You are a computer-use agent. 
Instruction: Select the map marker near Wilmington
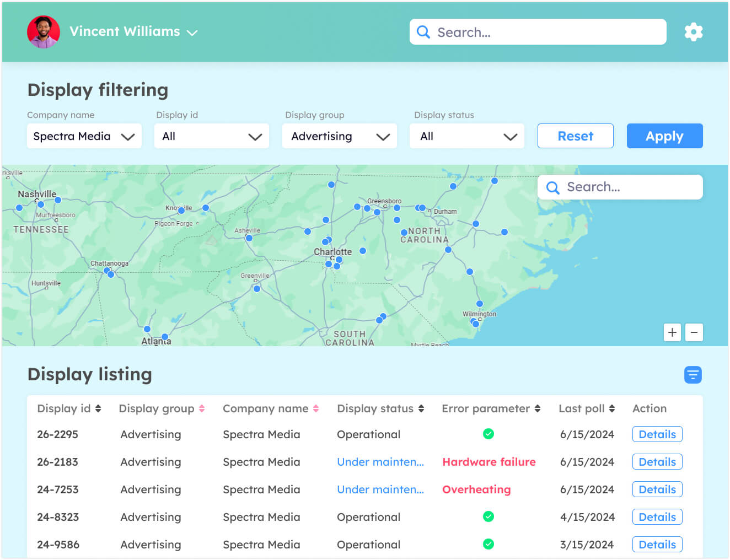click(479, 303)
